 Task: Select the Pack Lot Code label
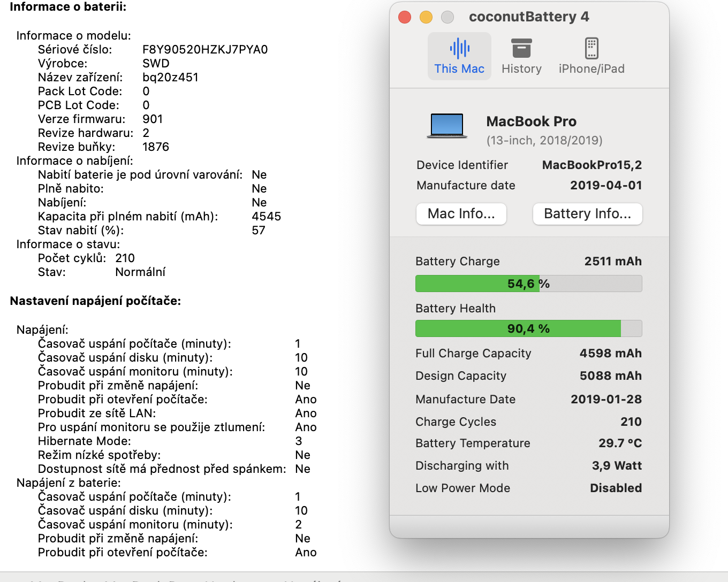[80, 91]
